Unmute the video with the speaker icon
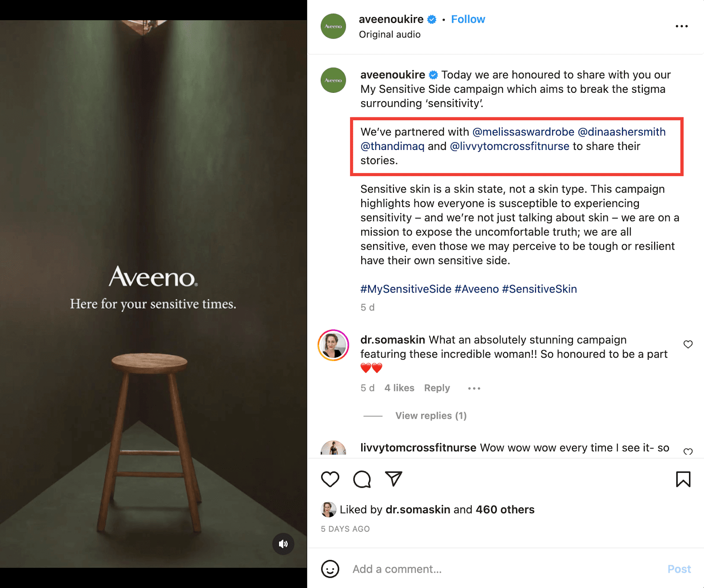Viewport: 704px width, 588px height. 283,544
